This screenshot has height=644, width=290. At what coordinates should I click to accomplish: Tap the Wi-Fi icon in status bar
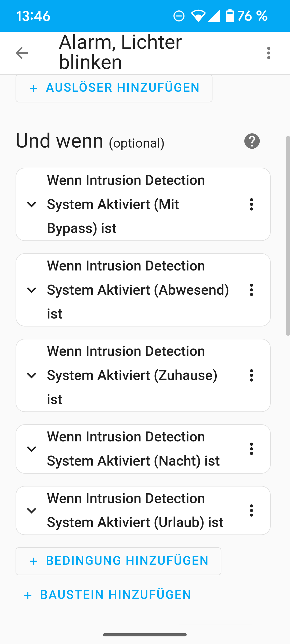coord(198,16)
